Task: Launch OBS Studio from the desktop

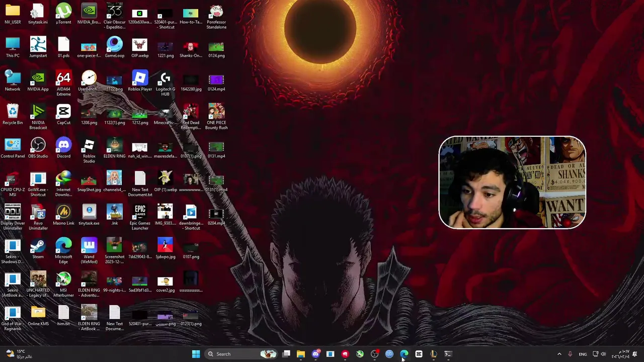Action: tap(38, 148)
